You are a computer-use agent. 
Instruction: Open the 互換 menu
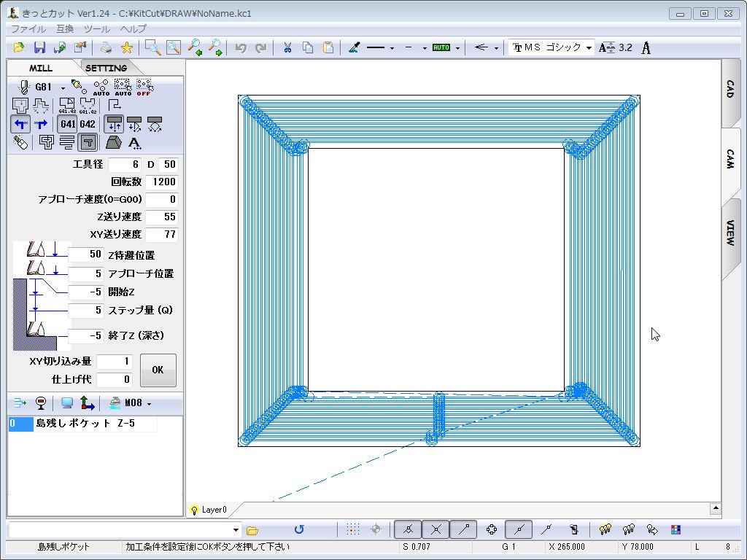65,28
